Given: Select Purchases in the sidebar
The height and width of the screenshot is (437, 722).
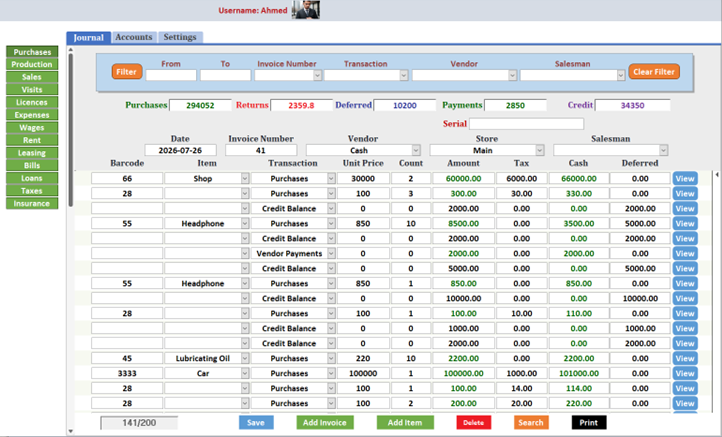Looking at the screenshot, I should [32, 52].
